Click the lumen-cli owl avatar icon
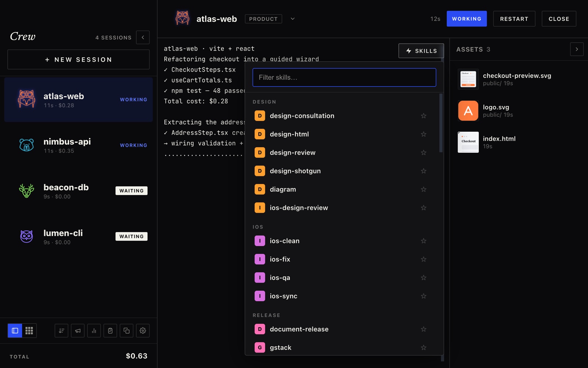 point(26,236)
